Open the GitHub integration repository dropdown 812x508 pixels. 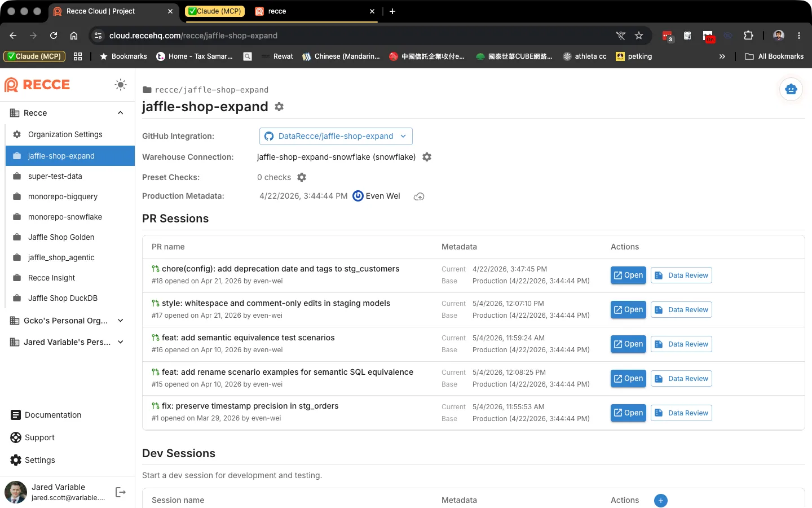tap(336, 136)
